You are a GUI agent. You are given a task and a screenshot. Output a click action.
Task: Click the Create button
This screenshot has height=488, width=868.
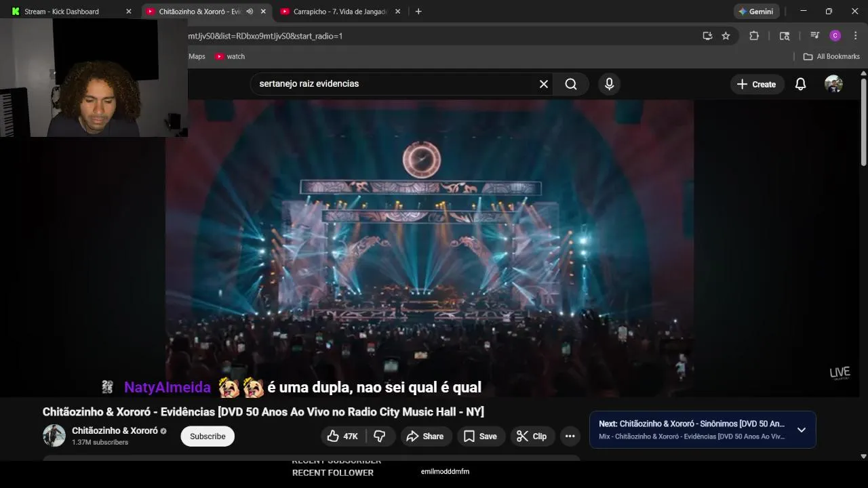coord(757,84)
